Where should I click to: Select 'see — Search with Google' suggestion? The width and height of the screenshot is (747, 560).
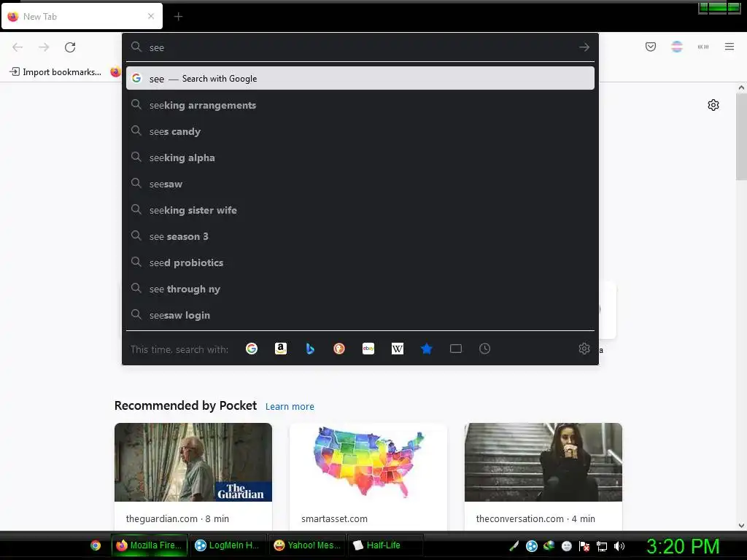coord(360,79)
